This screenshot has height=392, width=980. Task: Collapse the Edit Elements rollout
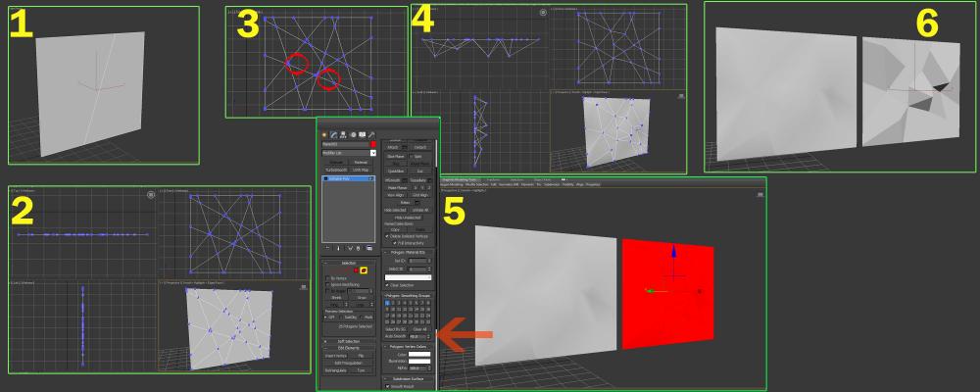pyautogui.click(x=348, y=348)
